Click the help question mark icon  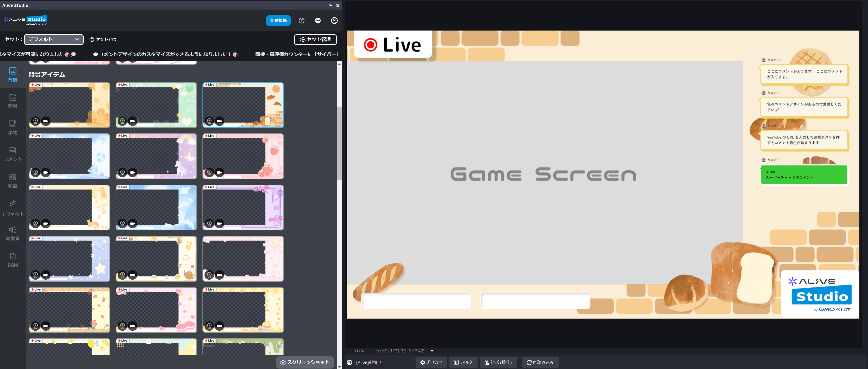(x=301, y=21)
